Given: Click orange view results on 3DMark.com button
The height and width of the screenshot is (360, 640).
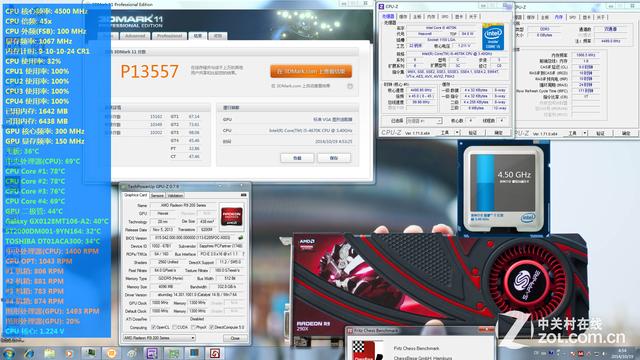Looking at the screenshot, I should point(311,71).
